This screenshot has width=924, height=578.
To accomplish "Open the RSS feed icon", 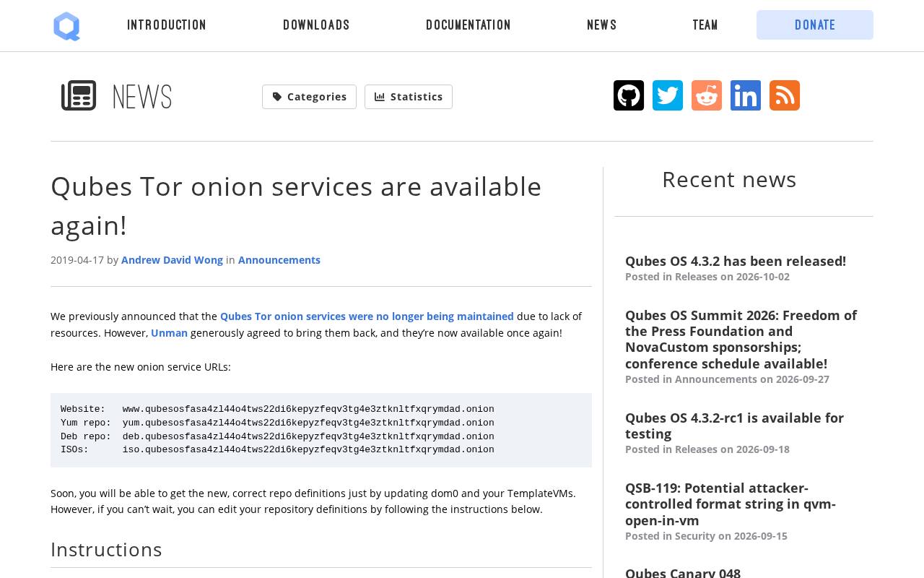I will 785,95.
